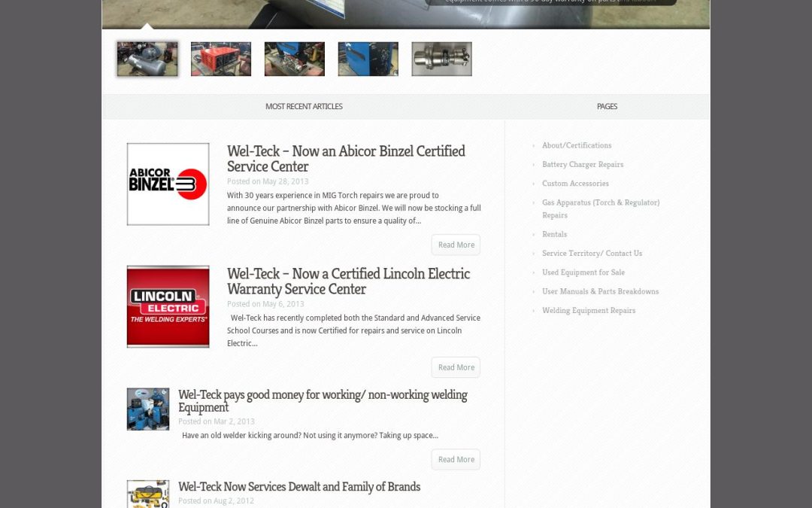
Task: Open Service Territory/ Contact Us page
Action: (592, 254)
